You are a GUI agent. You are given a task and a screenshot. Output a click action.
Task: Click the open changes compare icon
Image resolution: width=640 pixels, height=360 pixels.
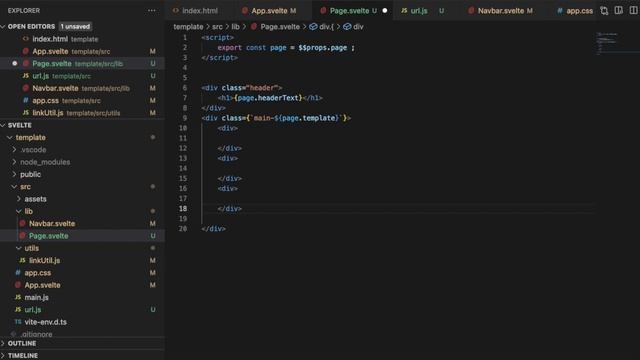point(604,11)
